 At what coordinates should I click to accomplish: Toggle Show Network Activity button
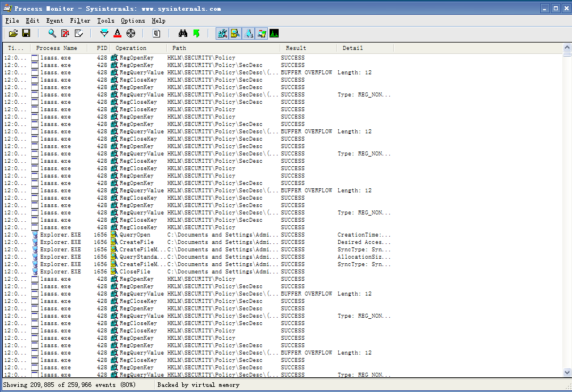click(249, 33)
